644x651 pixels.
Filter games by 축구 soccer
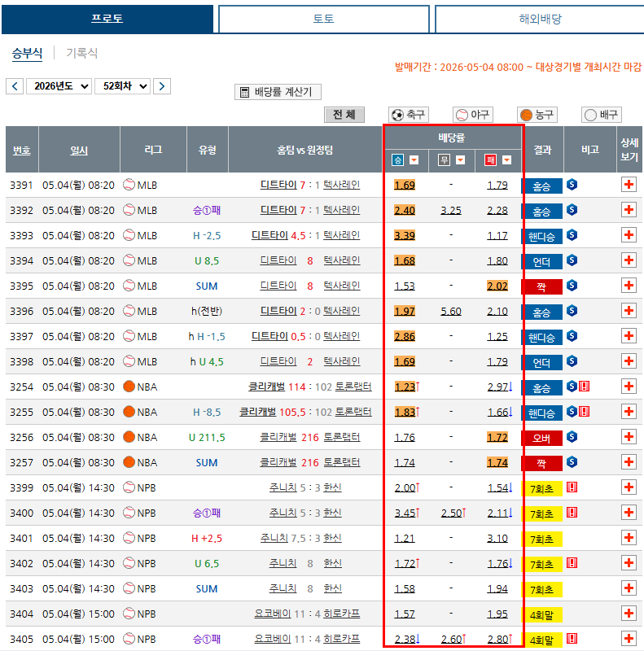pos(409,115)
